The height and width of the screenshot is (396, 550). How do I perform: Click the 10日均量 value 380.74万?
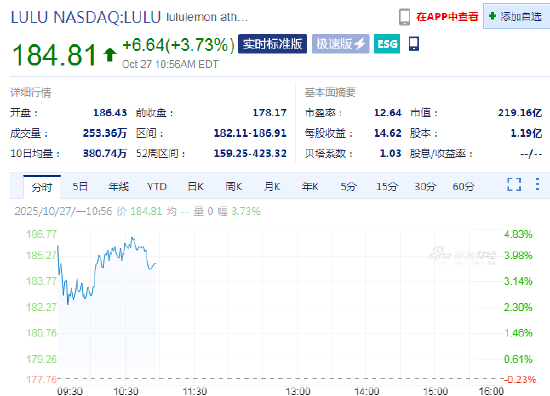click(105, 153)
